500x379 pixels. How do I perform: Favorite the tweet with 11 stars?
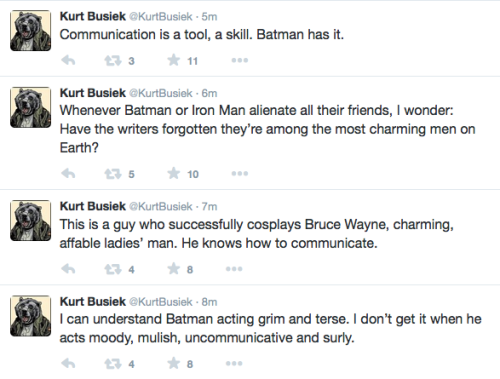pos(174,60)
